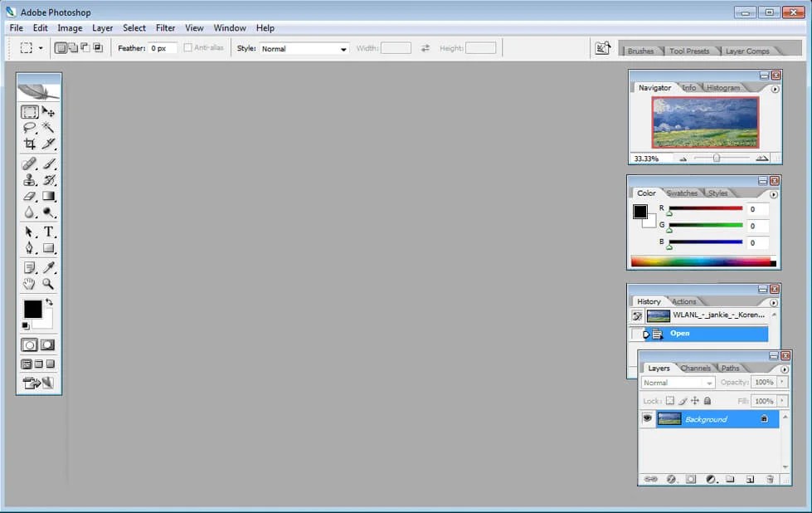Switch to the Channels tab
This screenshot has width=812, height=513.
point(695,368)
